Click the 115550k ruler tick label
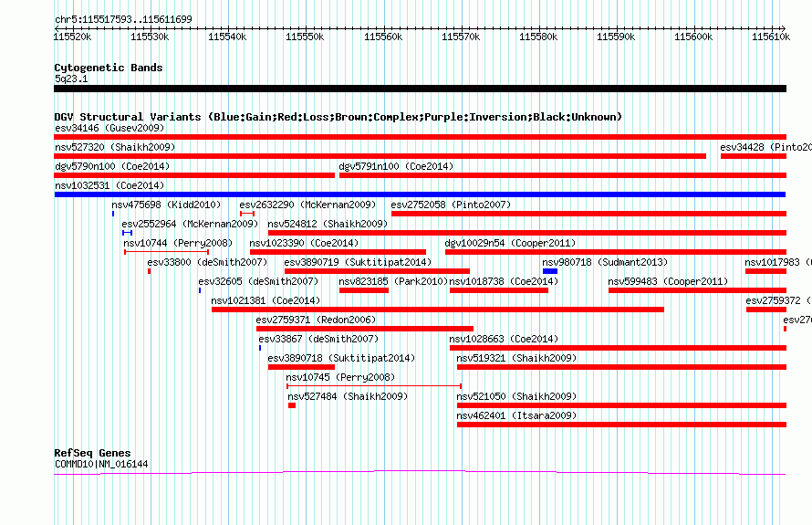 [x=305, y=37]
